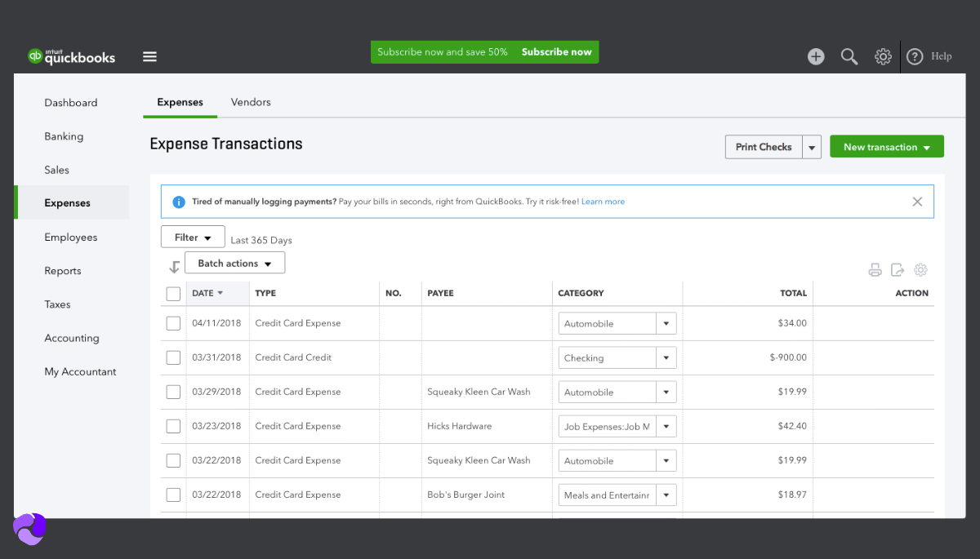Click the plus create icon

point(816,56)
